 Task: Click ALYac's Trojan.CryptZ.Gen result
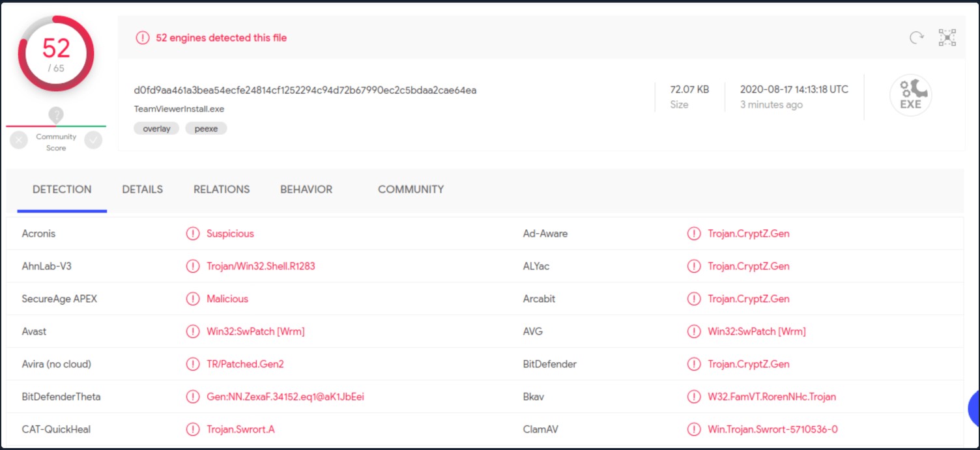pos(749,266)
